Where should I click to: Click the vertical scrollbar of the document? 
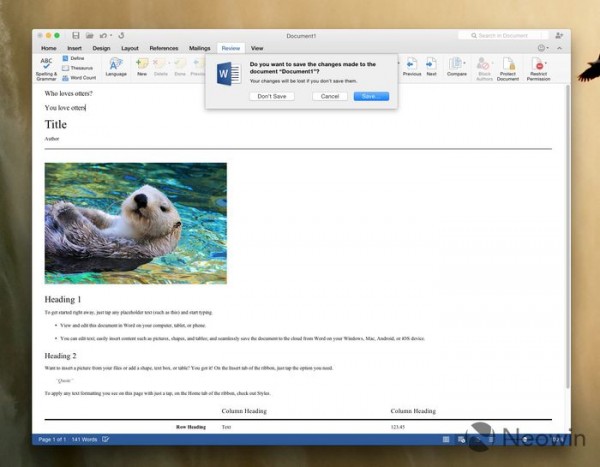tap(568, 237)
